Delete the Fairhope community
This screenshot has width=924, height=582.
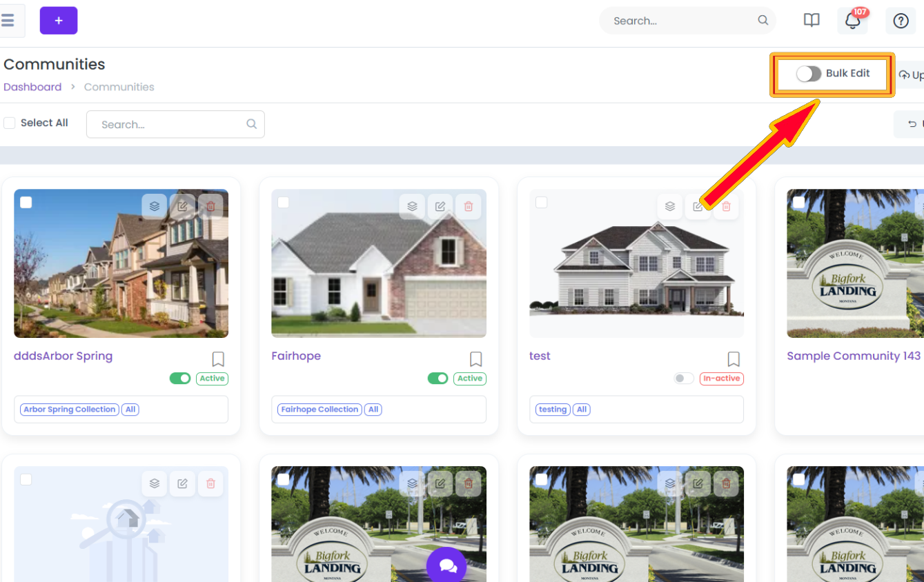coord(469,206)
